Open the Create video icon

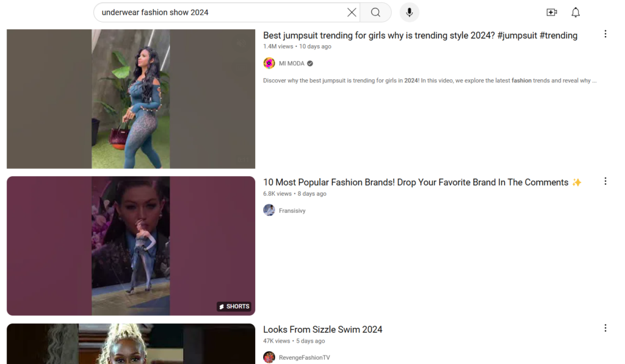coord(552,12)
